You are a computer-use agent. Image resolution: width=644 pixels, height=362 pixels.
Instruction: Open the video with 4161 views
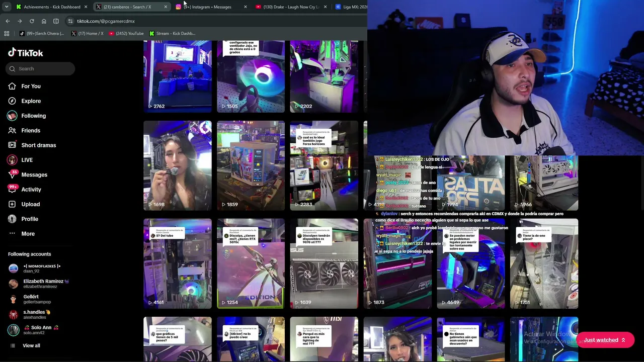tap(178, 263)
